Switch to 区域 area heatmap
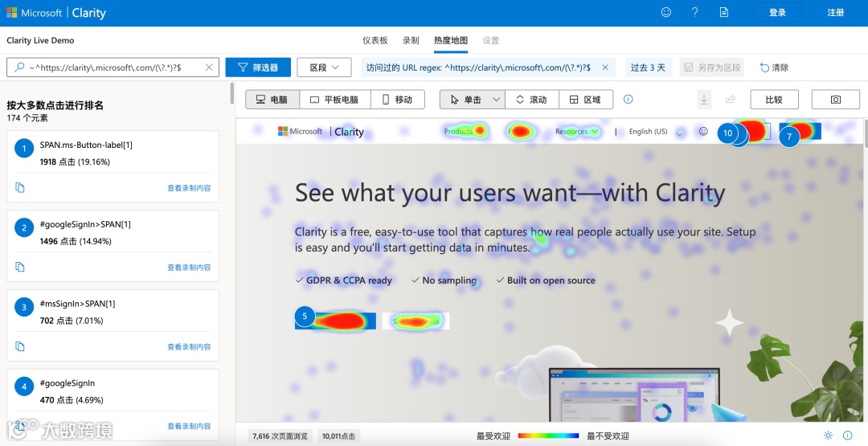This screenshot has width=868, height=446. tap(586, 100)
